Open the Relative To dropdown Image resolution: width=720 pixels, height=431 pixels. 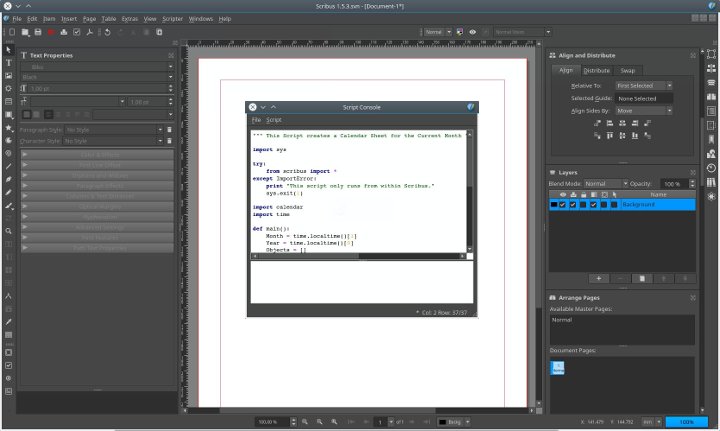click(645, 86)
